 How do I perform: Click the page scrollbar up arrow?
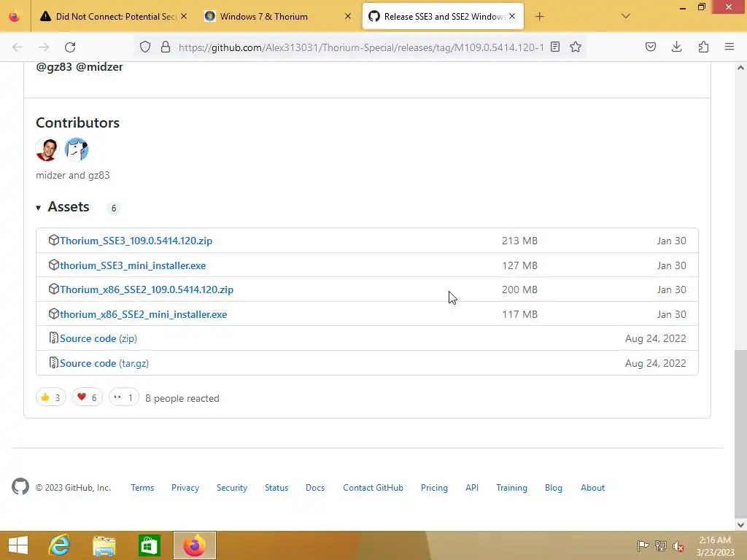(740, 68)
